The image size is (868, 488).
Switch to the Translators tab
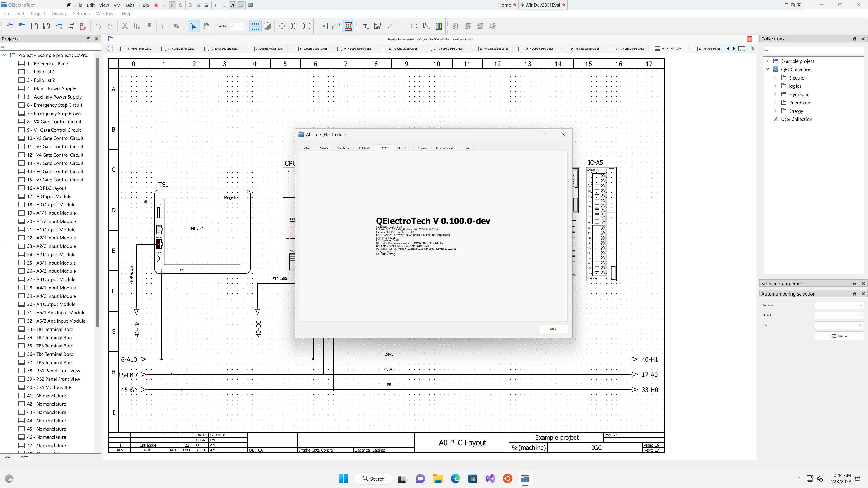pos(343,148)
